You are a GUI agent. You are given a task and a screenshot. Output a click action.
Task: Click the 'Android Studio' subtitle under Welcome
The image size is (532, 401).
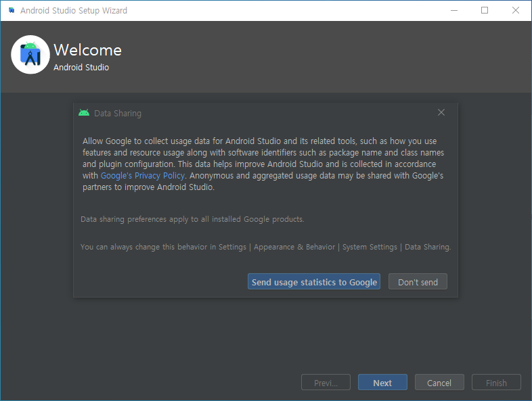pyautogui.click(x=81, y=68)
